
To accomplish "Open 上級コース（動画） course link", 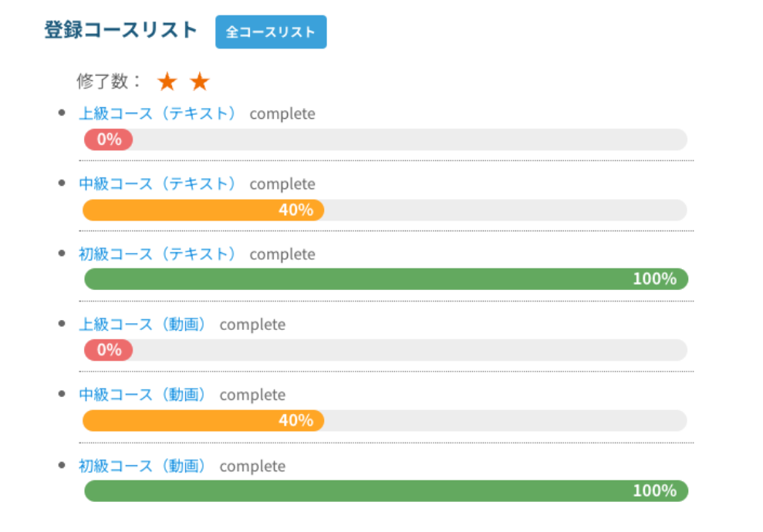I will click(x=143, y=324).
